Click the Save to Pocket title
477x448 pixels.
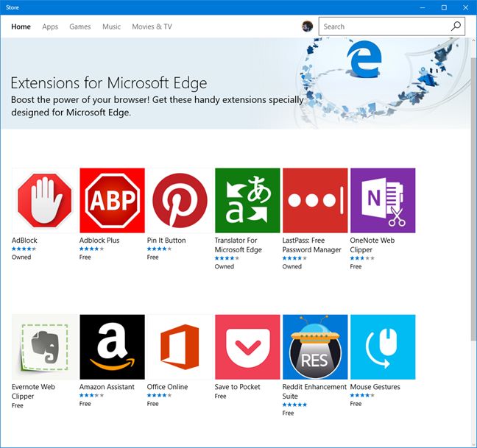pos(237,387)
